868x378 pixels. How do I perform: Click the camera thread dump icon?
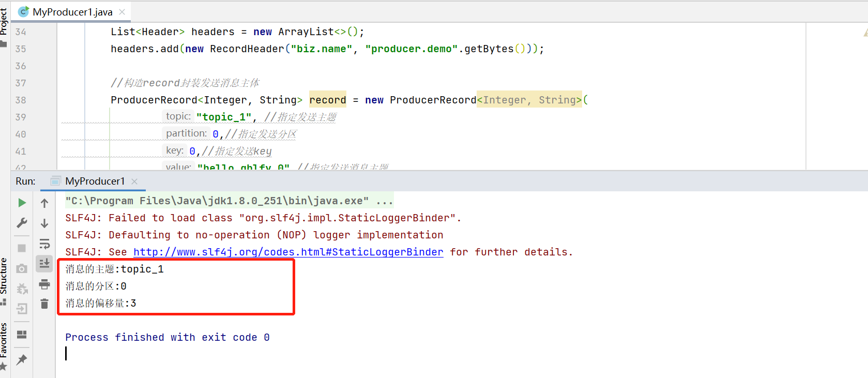click(x=22, y=268)
